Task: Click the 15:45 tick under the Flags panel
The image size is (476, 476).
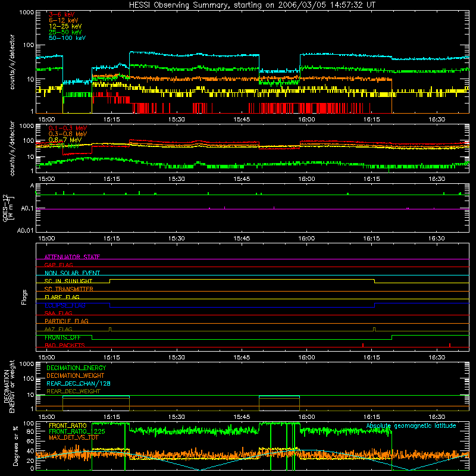Action: (x=242, y=358)
